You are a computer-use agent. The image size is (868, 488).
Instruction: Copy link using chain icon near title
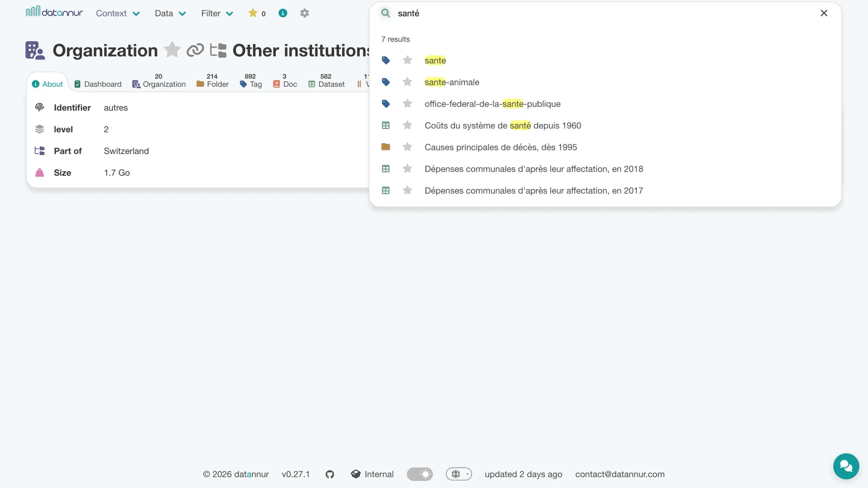pos(195,50)
